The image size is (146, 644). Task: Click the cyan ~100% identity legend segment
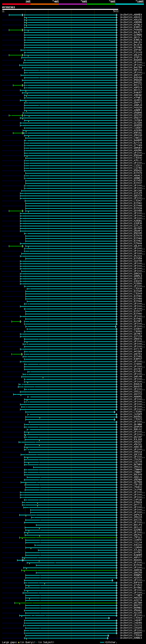(x=130, y=4)
